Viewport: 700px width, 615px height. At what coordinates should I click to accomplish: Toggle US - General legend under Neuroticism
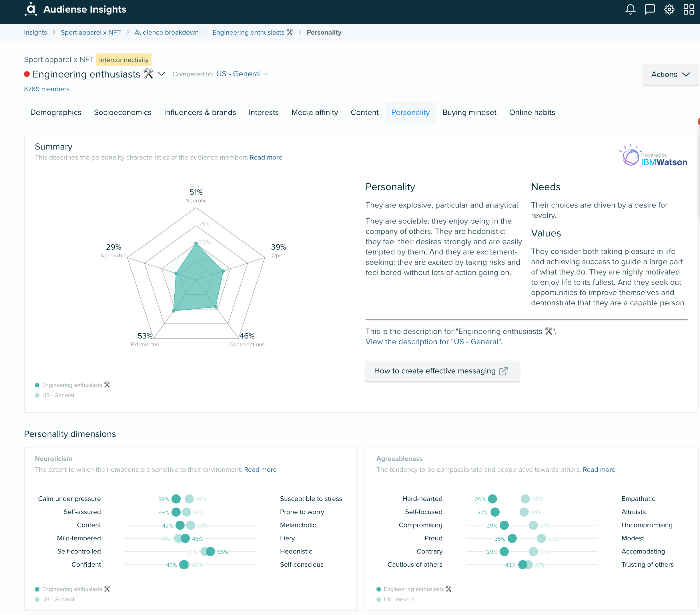[x=58, y=600]
